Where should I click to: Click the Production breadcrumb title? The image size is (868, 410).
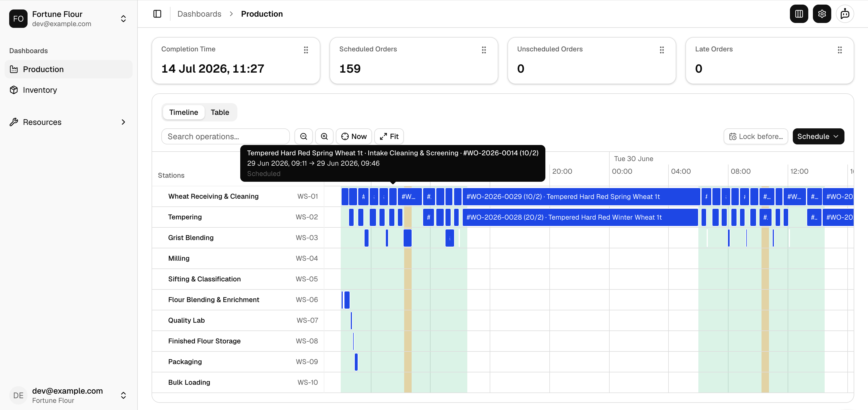point(262,14)
